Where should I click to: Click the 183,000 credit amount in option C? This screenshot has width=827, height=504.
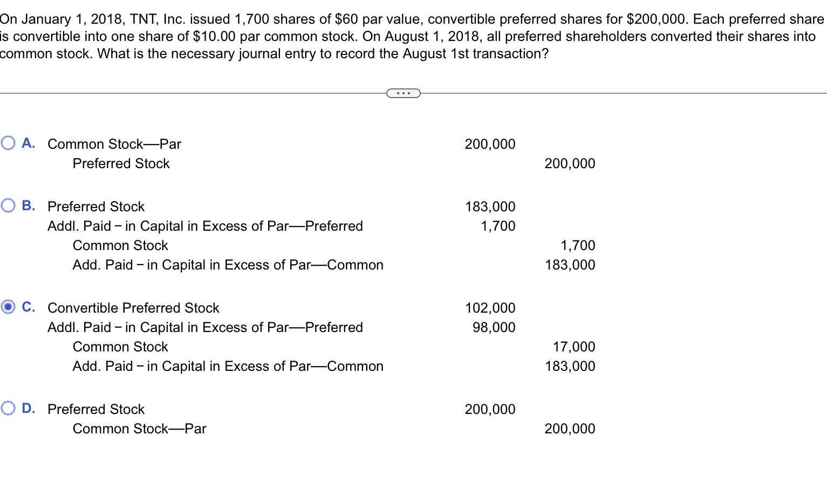[x=570, y=366]
